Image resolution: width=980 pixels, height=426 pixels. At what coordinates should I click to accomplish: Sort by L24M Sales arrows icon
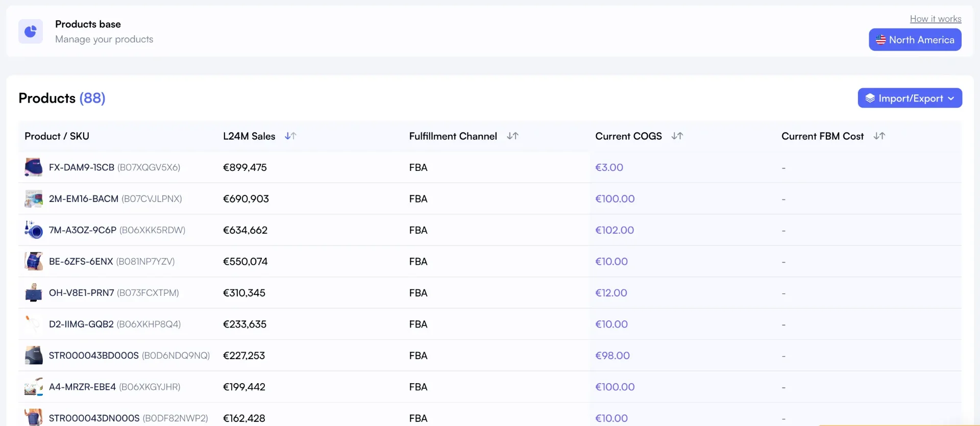coord(290,136)
